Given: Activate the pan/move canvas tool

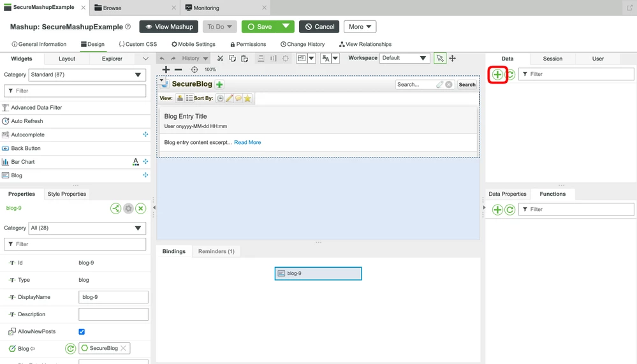Looking at the screenshot, I should click(x=452, y=59).
